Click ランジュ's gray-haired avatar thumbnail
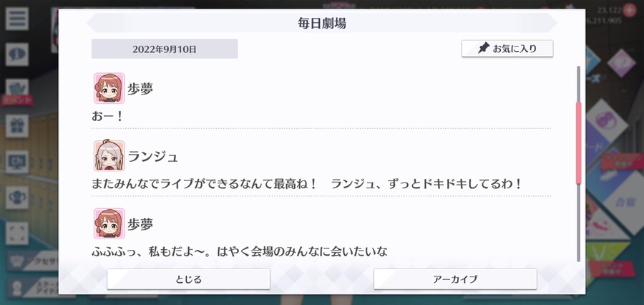The image size is (644, 305). pos(109,156)
